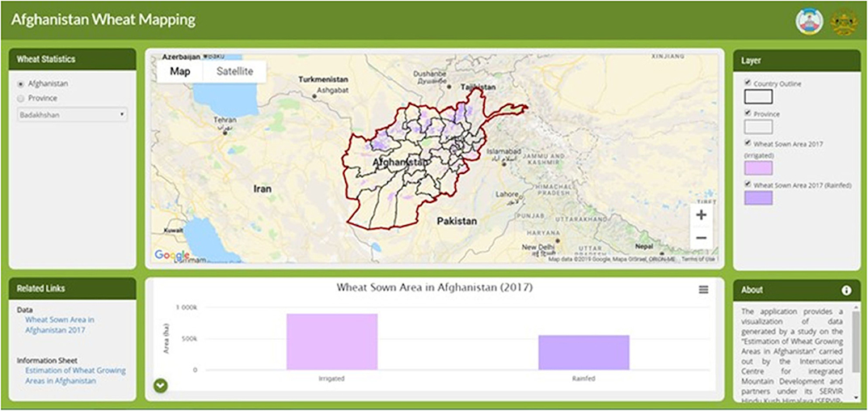Collapse chart with green down-arrow button
Viewport: 868px width, 411px height.
click(161, 386)
